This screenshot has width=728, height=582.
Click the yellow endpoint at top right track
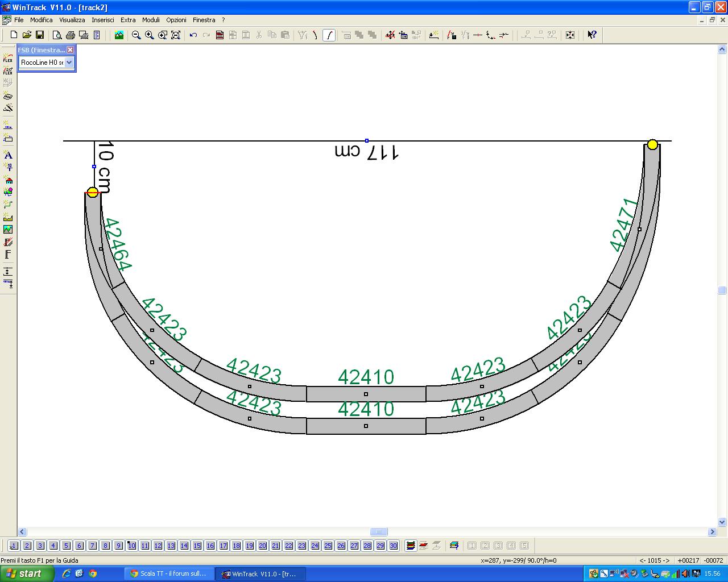[652, 144]
